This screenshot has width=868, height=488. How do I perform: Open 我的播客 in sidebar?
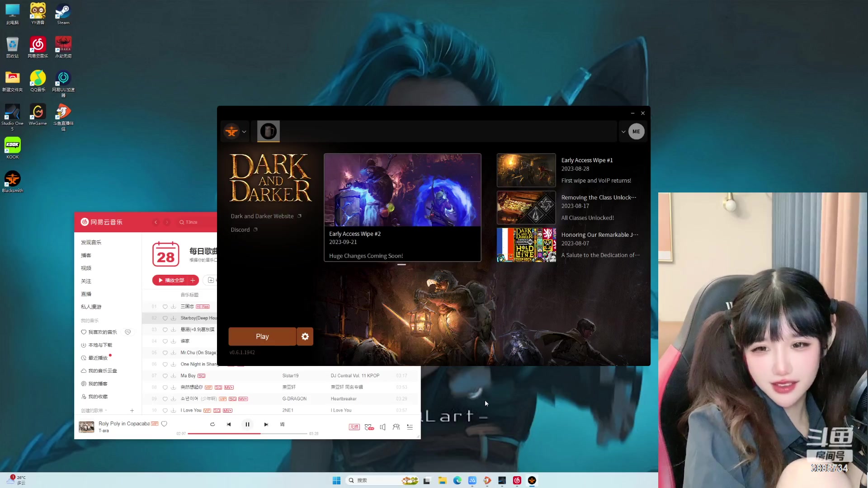click(x=94, y=384)
